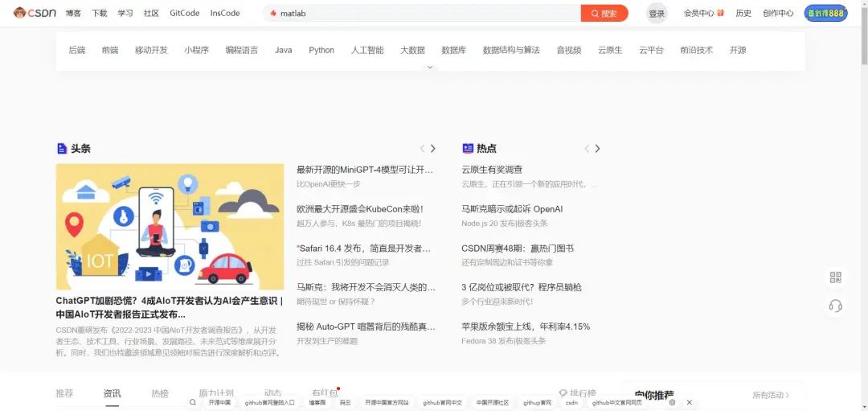Viewport: 868px width, 411px height.
Task: Select the 大数据 category
Action: click(x=412, y=50)
